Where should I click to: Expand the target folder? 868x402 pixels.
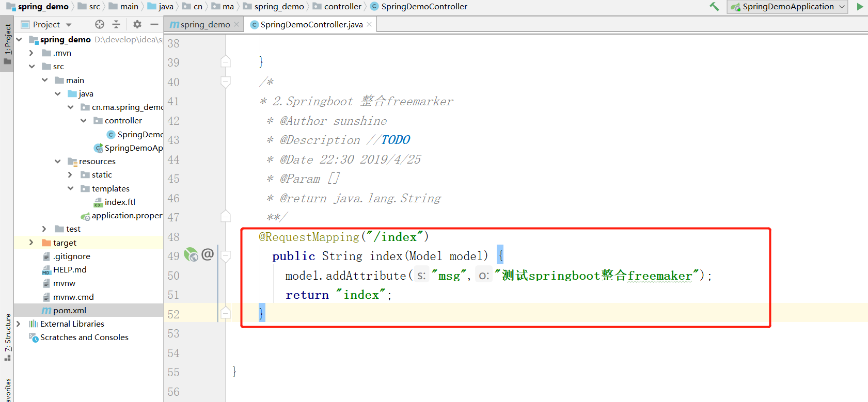tap(31, 243)
